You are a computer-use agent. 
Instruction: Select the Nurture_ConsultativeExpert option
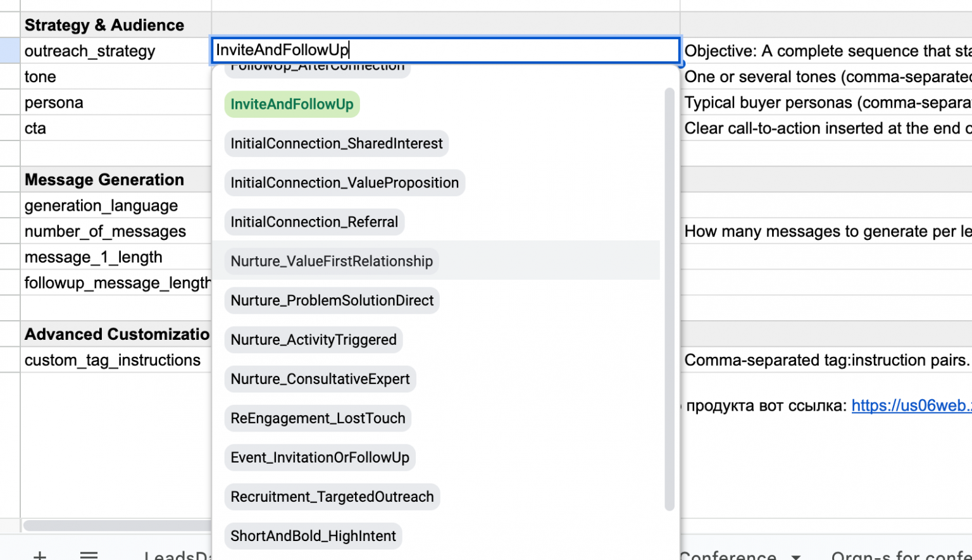click(x=320, y=379)
